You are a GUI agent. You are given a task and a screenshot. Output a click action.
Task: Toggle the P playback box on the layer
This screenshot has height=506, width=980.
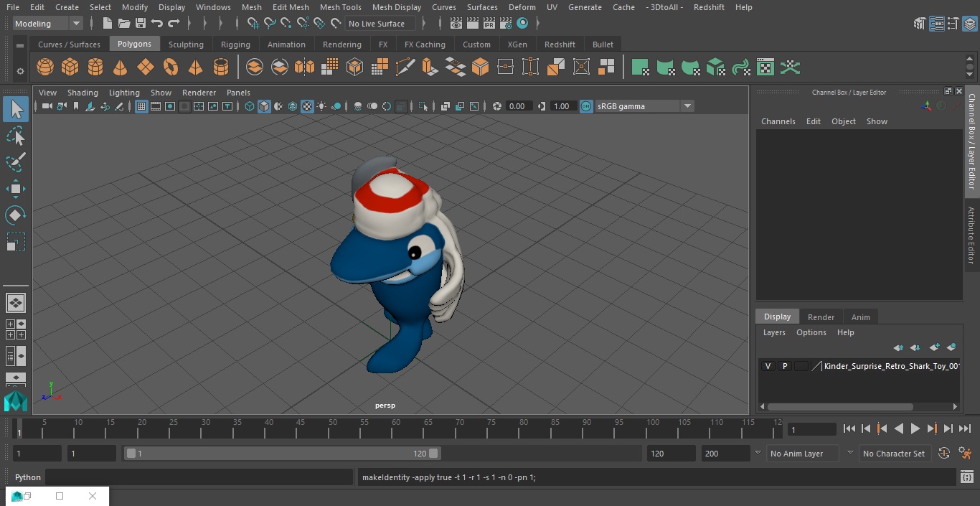(785, 366)
